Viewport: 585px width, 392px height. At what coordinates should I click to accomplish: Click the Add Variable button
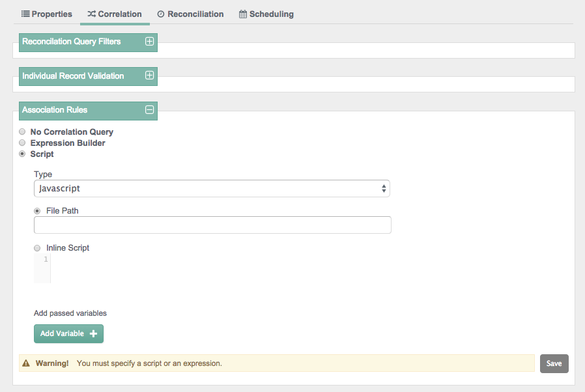(x=68, y=333)
